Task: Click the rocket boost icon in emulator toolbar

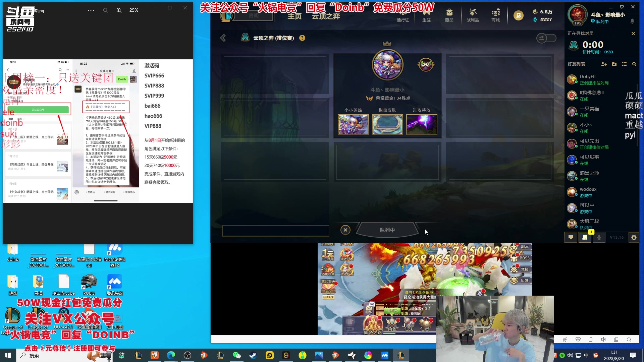Action: pos(565,340)
